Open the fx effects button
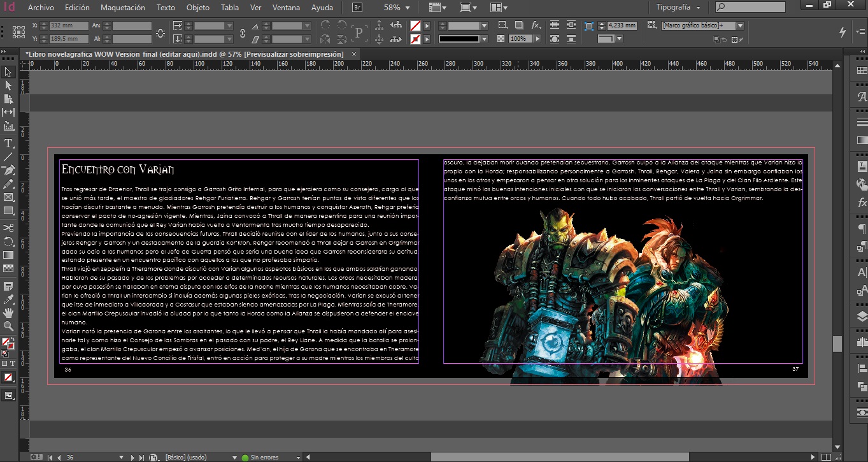Screen dimensions: 868x462 (536, 25)
